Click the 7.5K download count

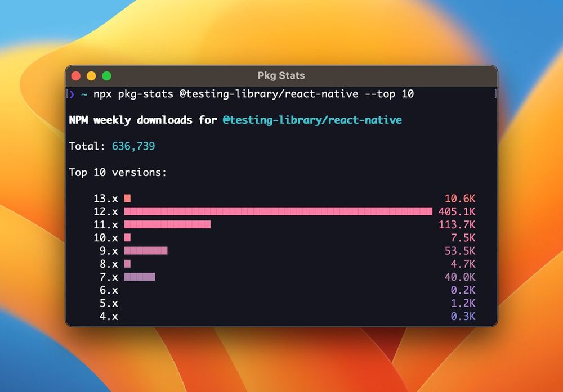(x=463, y=238)
